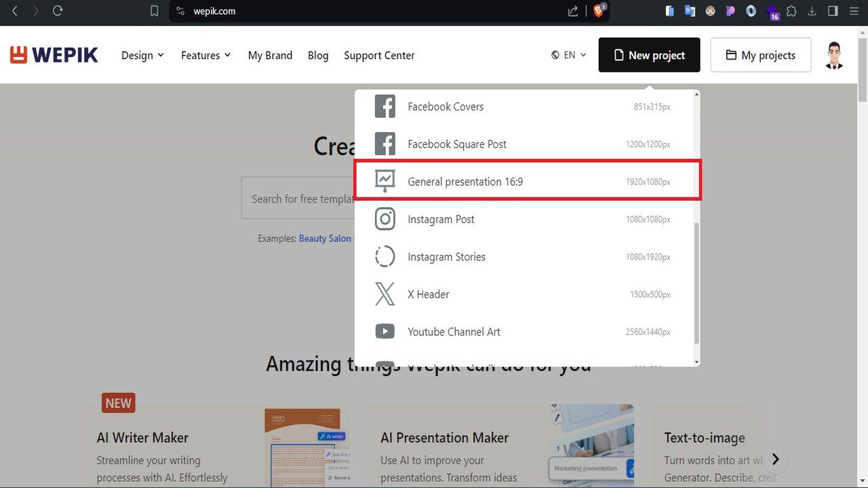Open Brave Shields lion icon

(599, 11)
